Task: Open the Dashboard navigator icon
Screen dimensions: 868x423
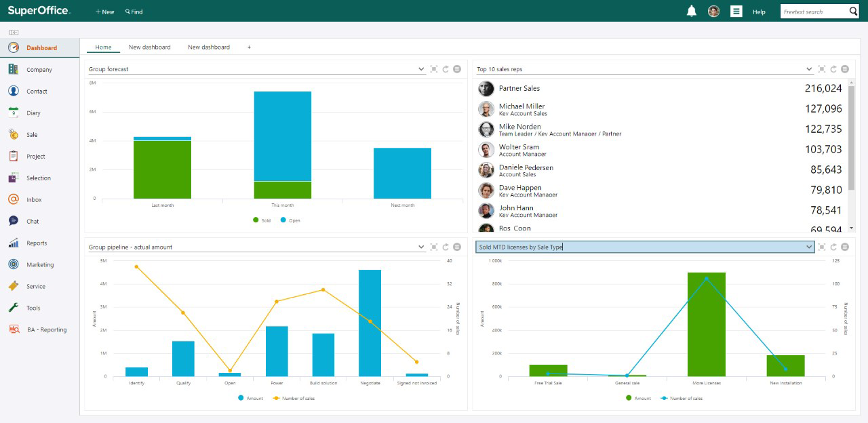Action: [14, 47]
